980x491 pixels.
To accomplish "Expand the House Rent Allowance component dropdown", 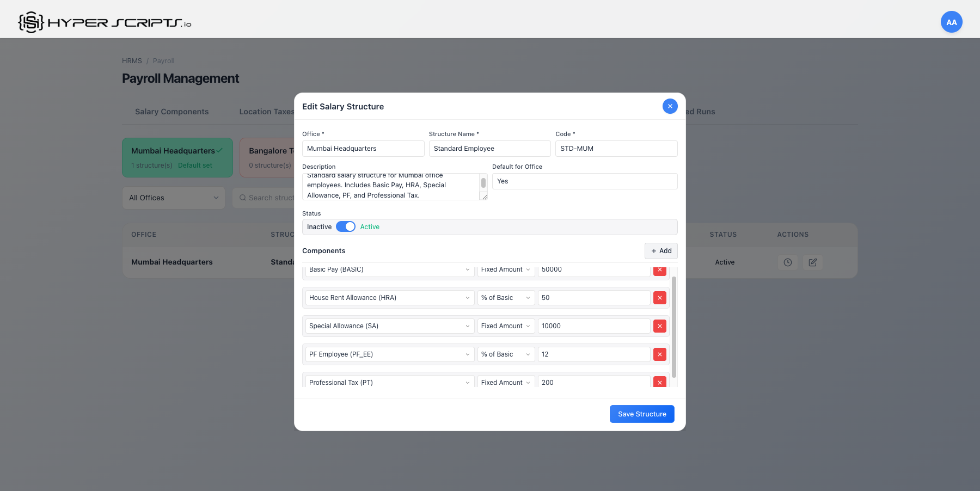I will [389, 298].
